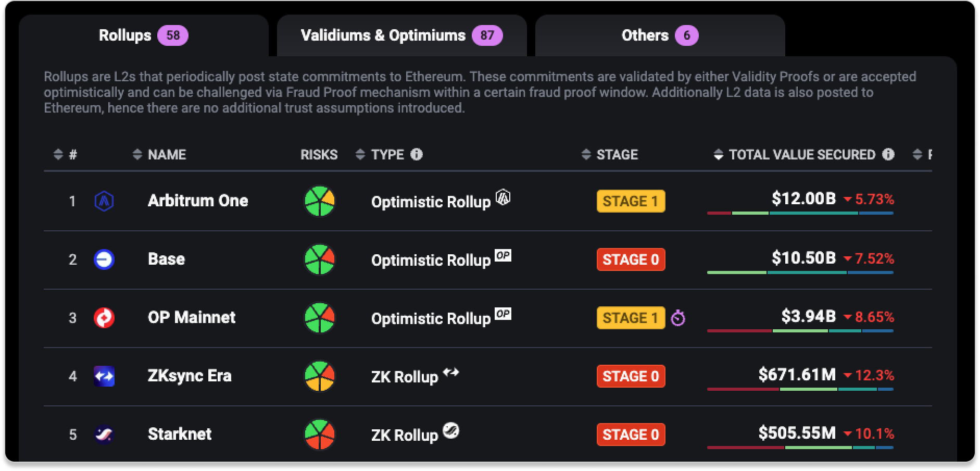Viewport: 980px width, 471px height.
Task: Click the Arbitrum One project logo icon
Action: point(104,201)
